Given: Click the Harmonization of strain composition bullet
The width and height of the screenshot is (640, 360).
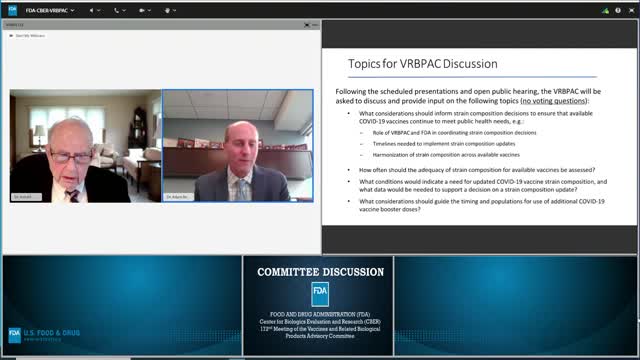Looking at the screenshot, I should pos(446,155).
